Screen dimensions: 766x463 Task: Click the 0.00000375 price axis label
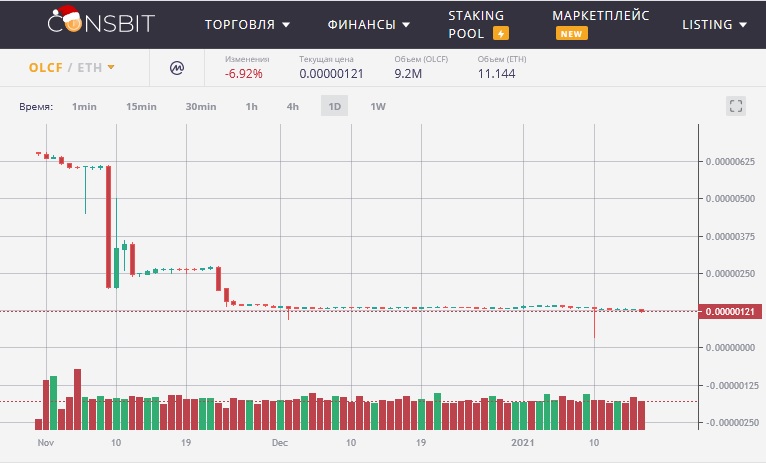pos(730,237)
